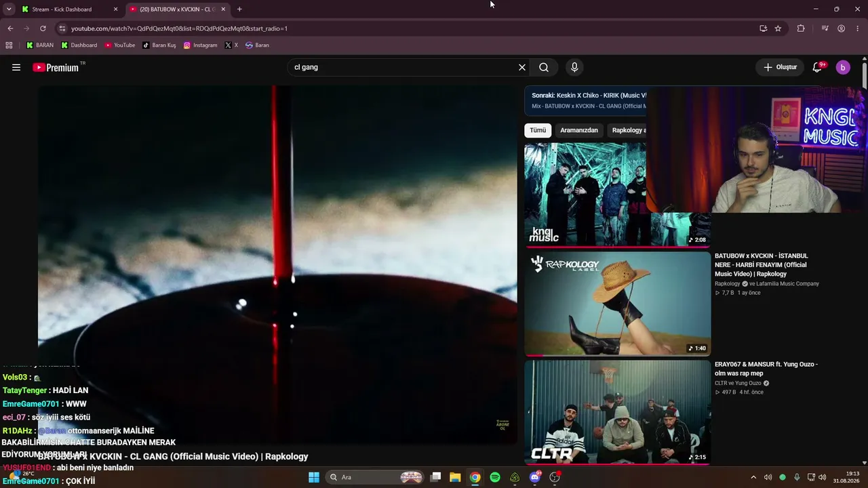Open Chrome media controls icon
The width and height of the screenshot is (868, 488).
(x=825, y=28)
